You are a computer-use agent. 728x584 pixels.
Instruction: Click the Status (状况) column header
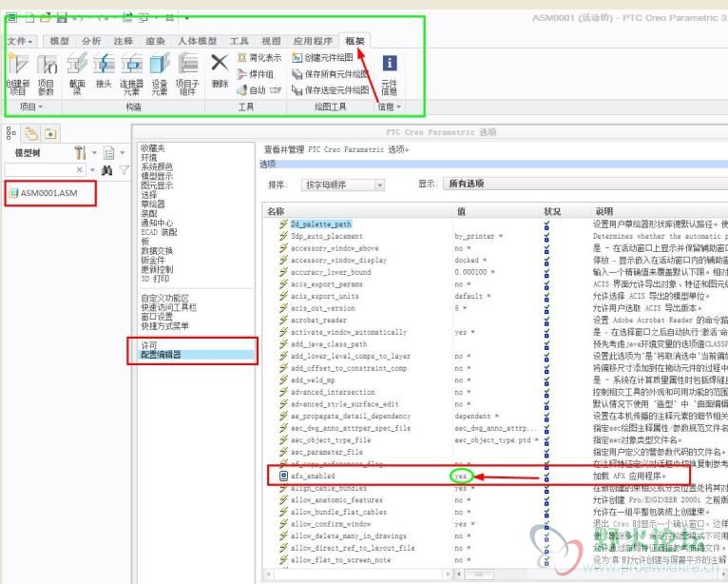552,211
